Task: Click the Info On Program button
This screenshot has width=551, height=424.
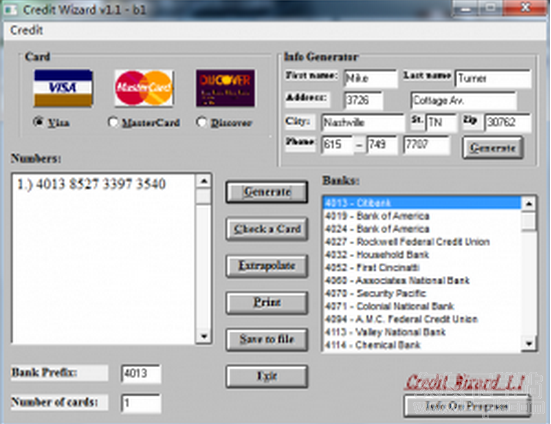Action: point(467,406)
